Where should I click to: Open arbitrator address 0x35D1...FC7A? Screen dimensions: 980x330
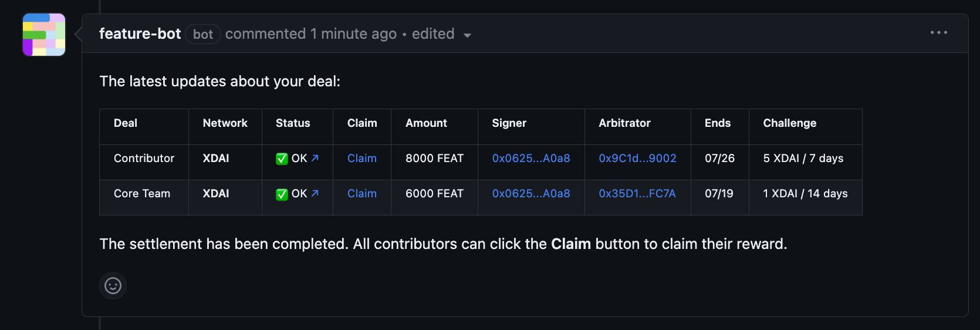pos(637,194)
